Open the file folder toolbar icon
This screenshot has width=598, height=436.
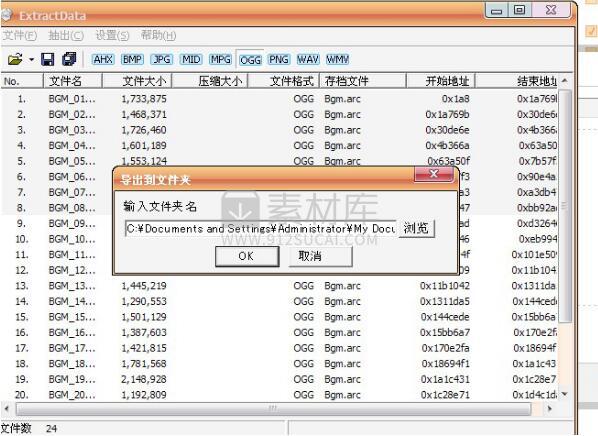click(x=15, y=59)
